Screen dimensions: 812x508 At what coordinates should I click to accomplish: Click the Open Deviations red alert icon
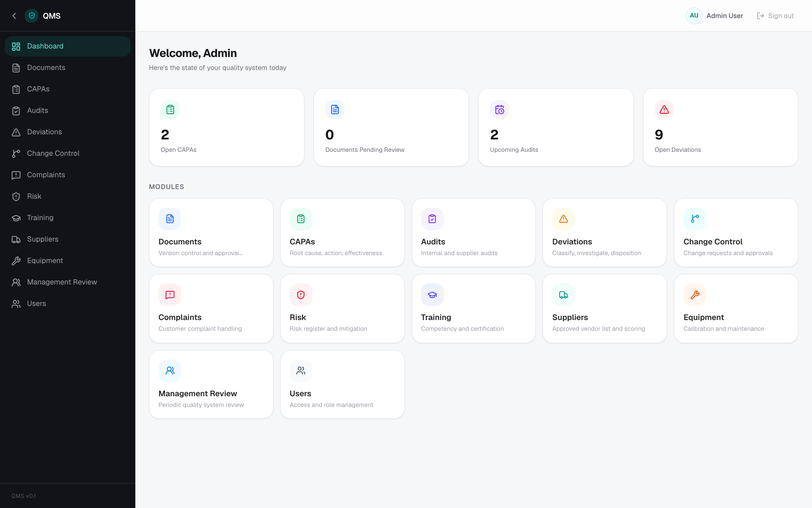point(664,110)
